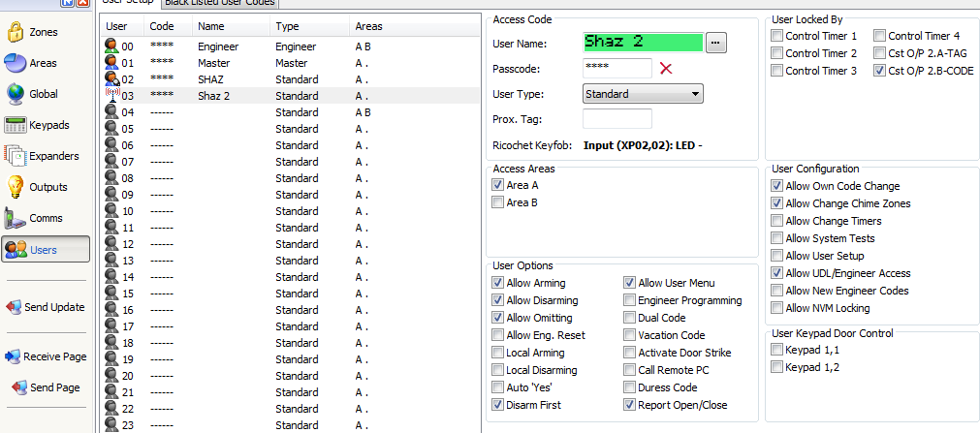Image resolution: width=980 pixels, height=433 pixels.
Task: Clear the passcode with red X
Action: coord(666,68)
